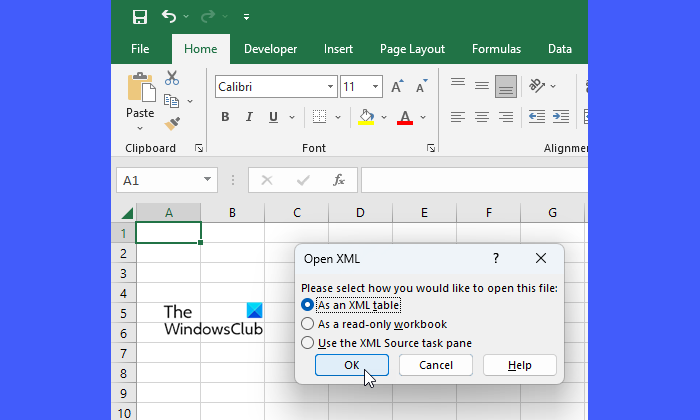Expand the font size dropdown
The width and height of the screenshot is (700, 420).
coord(375,87)
